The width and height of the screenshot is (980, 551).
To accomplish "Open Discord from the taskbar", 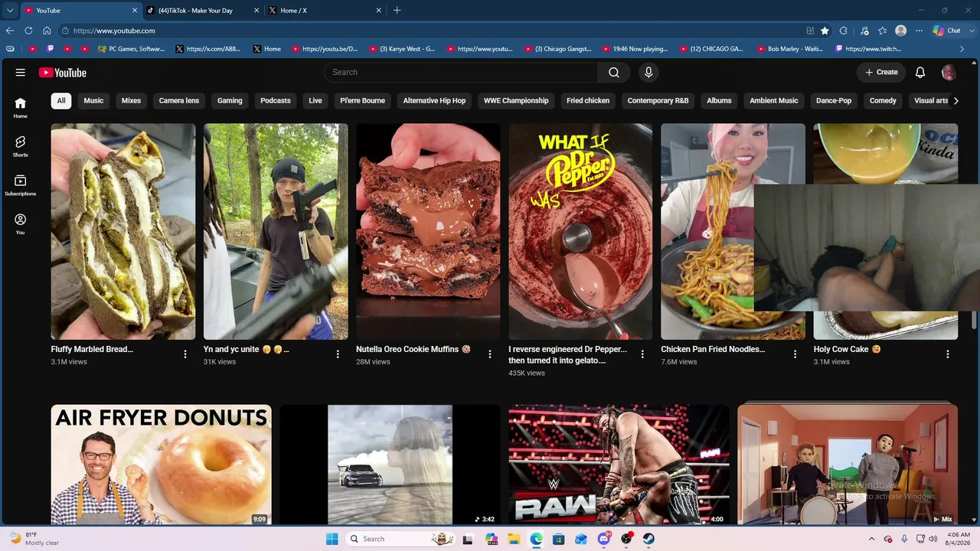I will point(604,539).
